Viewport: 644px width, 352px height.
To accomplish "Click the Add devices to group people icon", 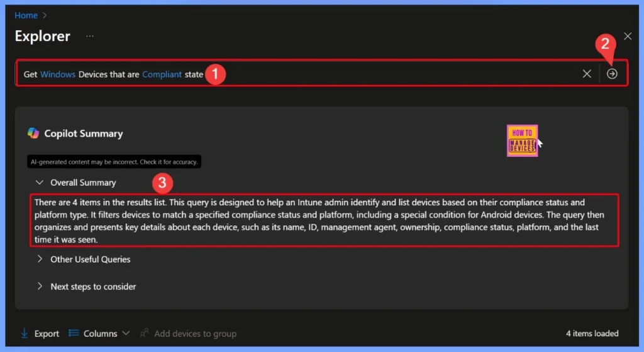I will tap(144, 332).
